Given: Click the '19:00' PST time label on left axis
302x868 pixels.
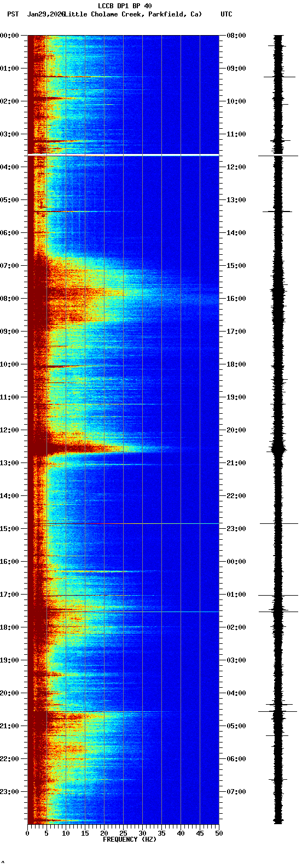Looking at the screenshot, I should (x=9, y=660).
